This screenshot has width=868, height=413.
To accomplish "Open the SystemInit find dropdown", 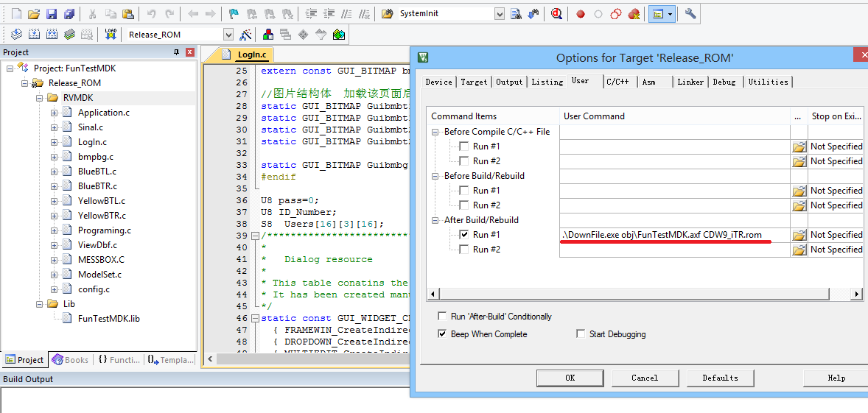I will [500, 14].
